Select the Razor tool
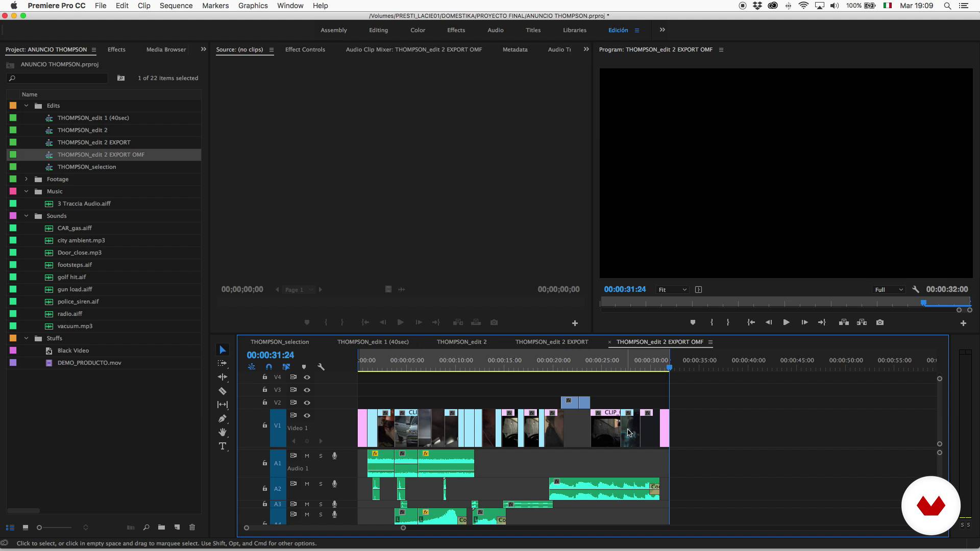Image resolution: width=980 pixels, height=551 pixels. 223,391
